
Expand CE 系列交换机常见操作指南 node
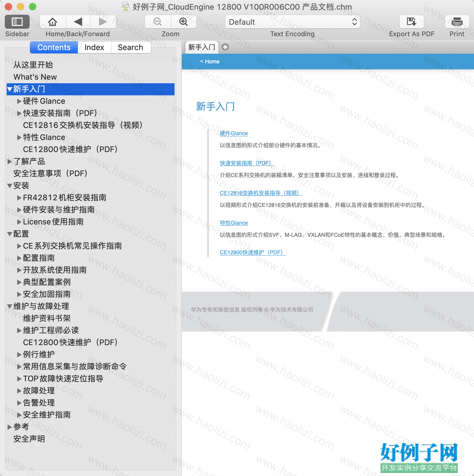click(19, 246)
